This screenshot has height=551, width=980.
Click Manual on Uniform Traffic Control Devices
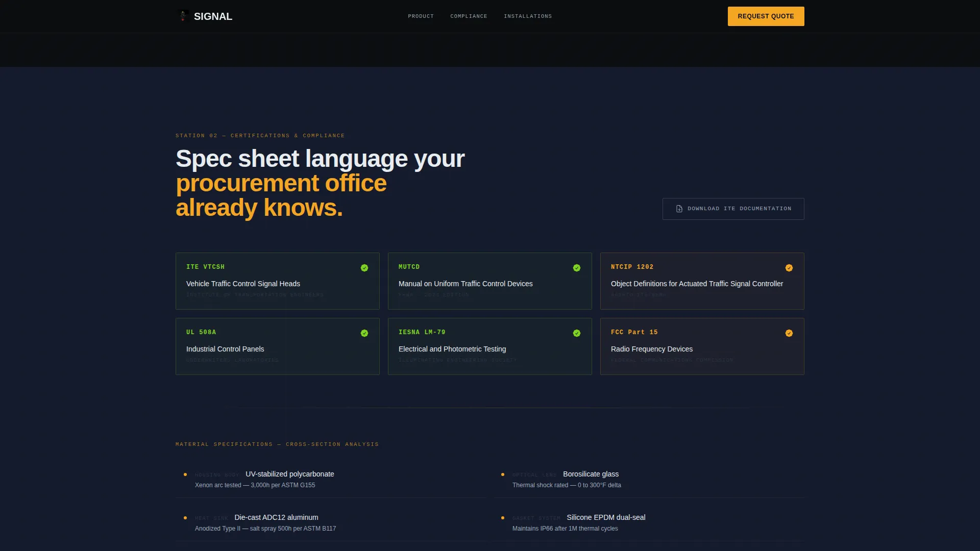(465, 284)
